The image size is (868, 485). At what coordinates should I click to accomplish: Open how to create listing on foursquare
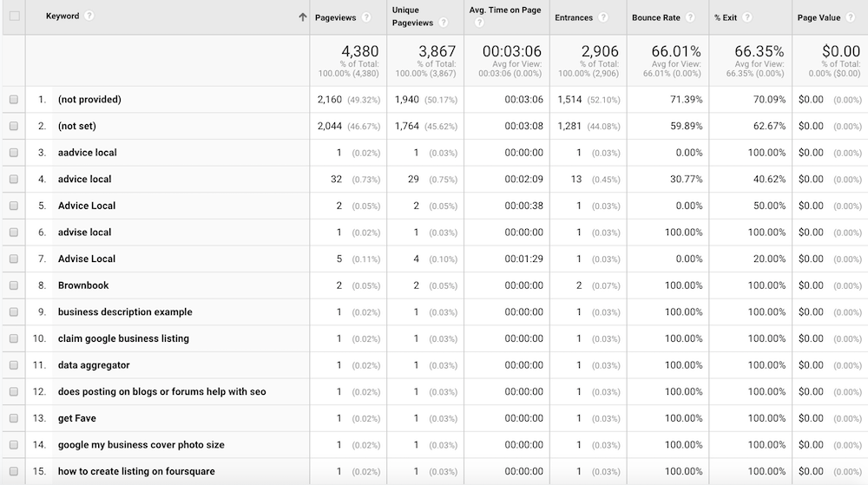(137, 471)
